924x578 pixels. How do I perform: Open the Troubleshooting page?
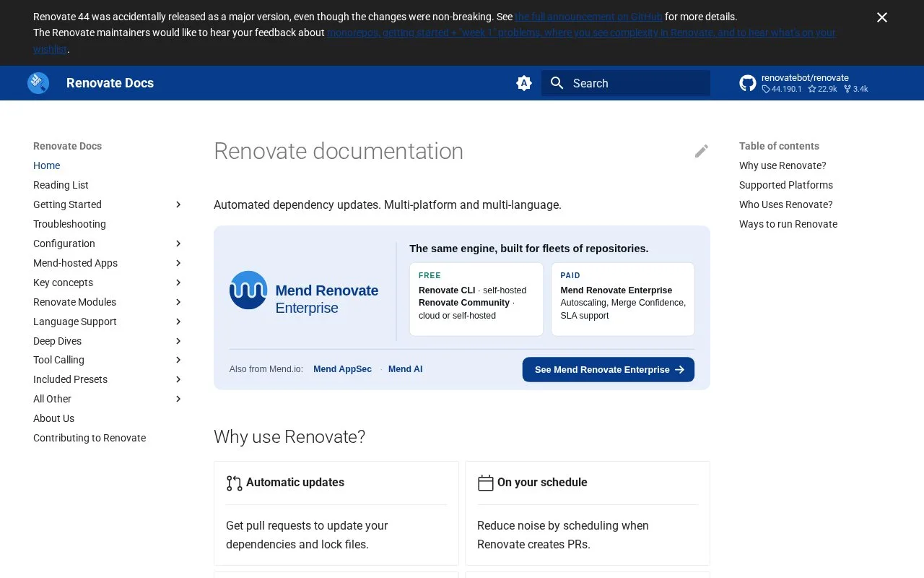pyautogui.click(x=69, y=224)
